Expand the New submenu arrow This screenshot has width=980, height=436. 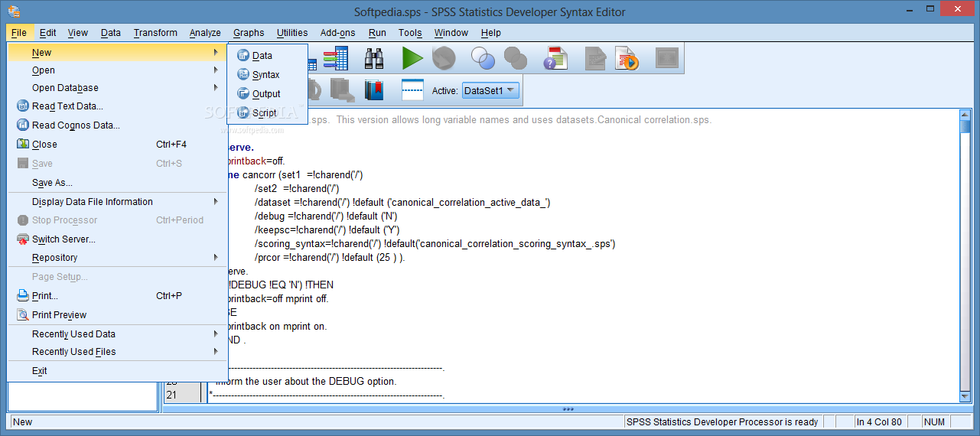[x=216, y=52]
